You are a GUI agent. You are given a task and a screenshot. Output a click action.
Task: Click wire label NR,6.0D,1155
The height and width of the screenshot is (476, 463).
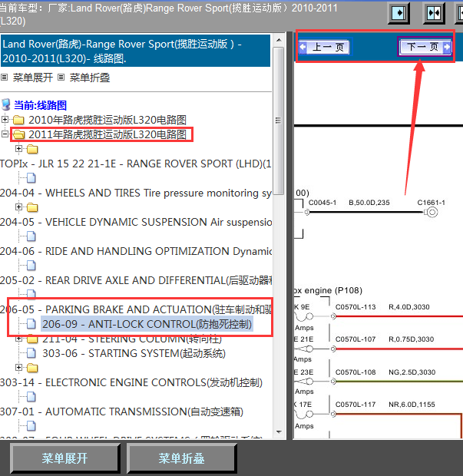[x=412, y=405]
